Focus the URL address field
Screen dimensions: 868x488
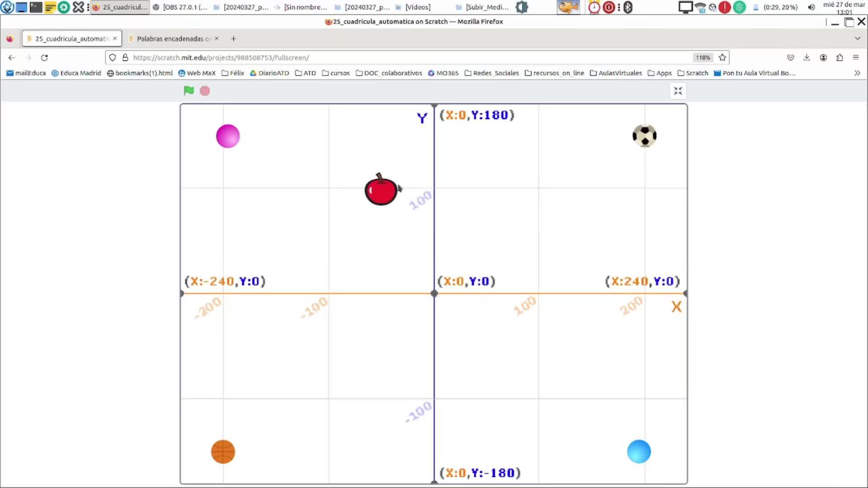coord(407,57)
